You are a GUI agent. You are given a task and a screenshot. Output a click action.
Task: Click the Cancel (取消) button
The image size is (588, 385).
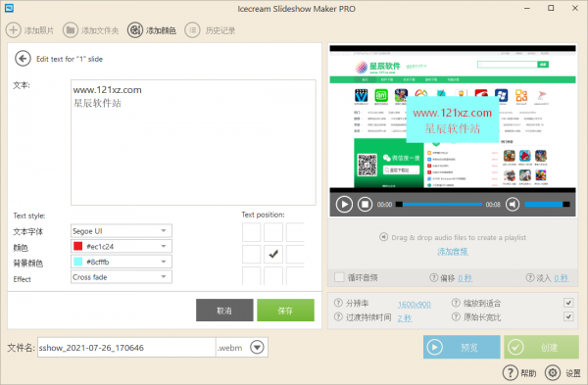tap(224, 310)
